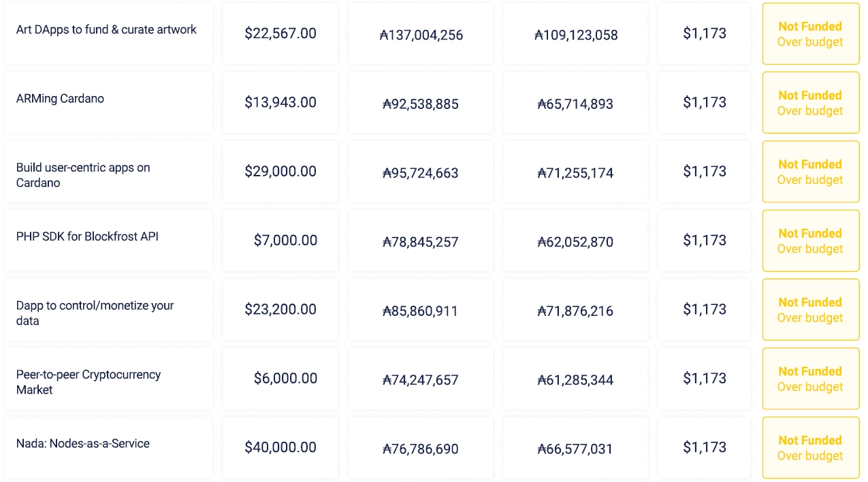Click the $22,567.00 budget cell
Image resolution: width=868 pixels, height=482 pixels.
(280, 33)
